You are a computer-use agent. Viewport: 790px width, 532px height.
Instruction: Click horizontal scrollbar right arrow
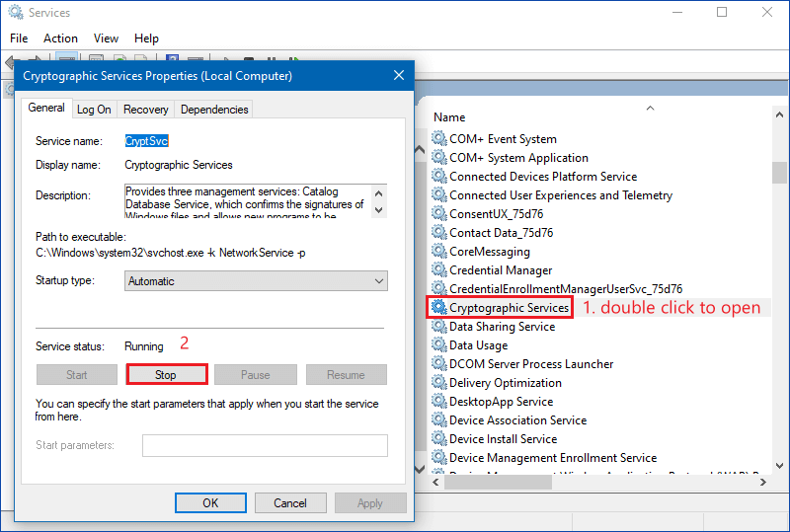[763, 482]
